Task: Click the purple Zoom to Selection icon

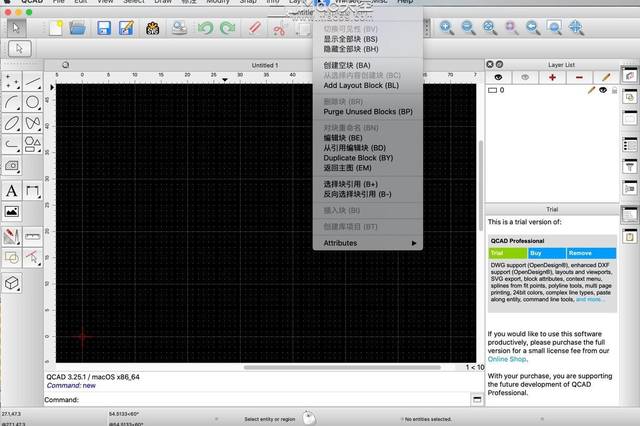Action: point(511,28)
